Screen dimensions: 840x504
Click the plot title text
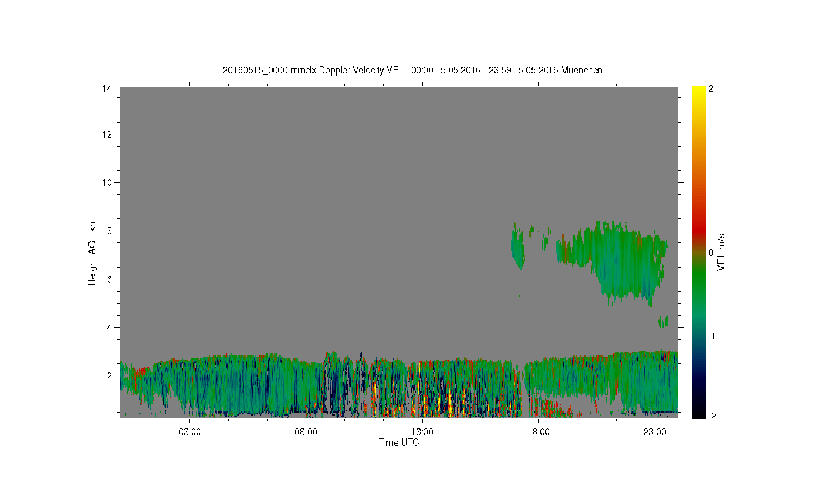pyautogui.click(x=412, y=70)
